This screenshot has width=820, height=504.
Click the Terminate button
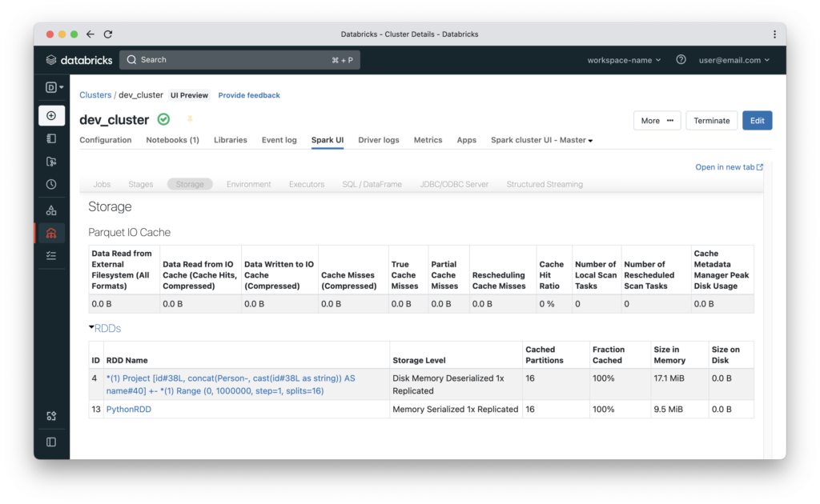click(x=711, y=120)
